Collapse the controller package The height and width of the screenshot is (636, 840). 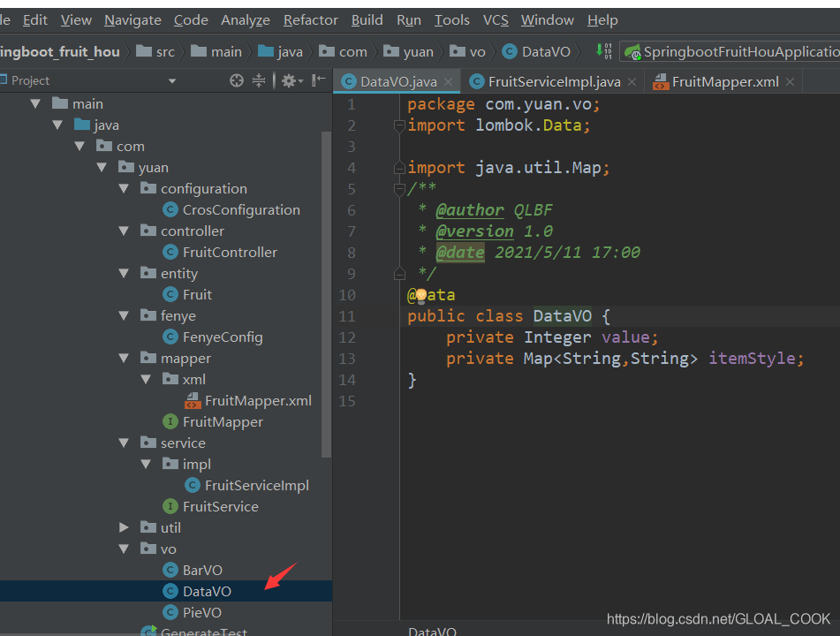pos(124,231)
